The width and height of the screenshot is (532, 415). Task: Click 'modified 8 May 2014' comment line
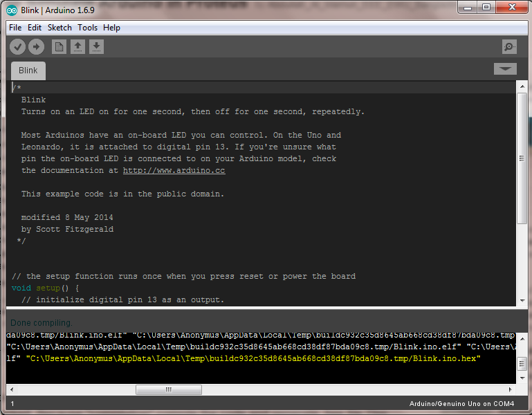click(x=67, y=217)
